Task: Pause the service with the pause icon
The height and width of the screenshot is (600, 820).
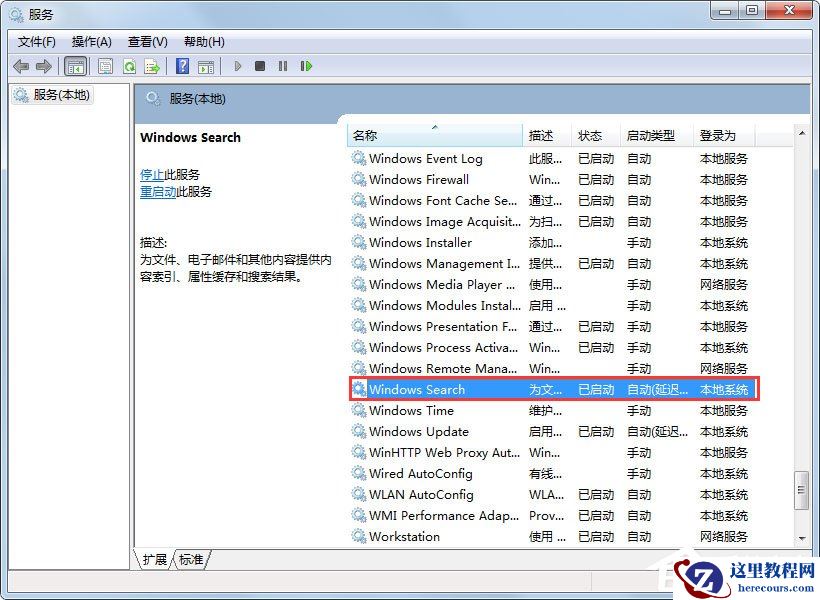Action: click(x=283, y=66)
